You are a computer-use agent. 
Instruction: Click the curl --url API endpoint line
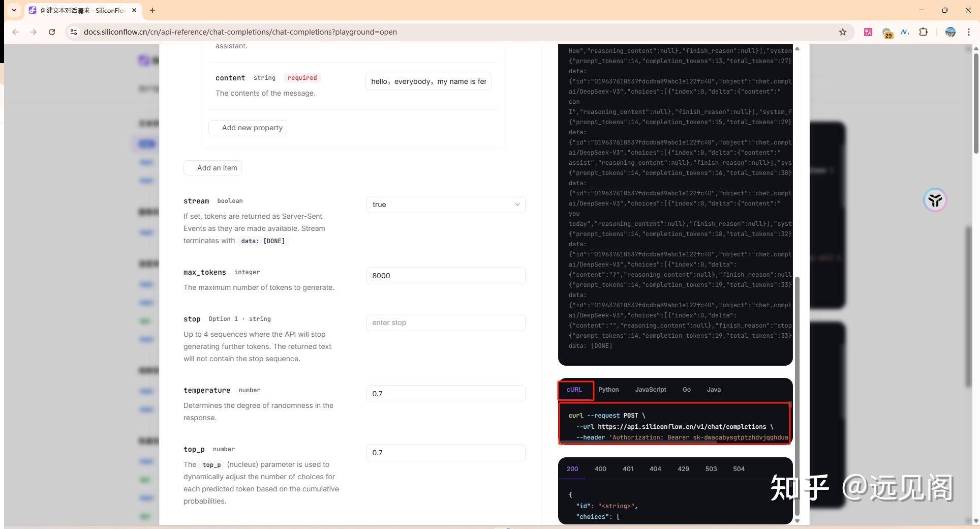coord(674,427)
